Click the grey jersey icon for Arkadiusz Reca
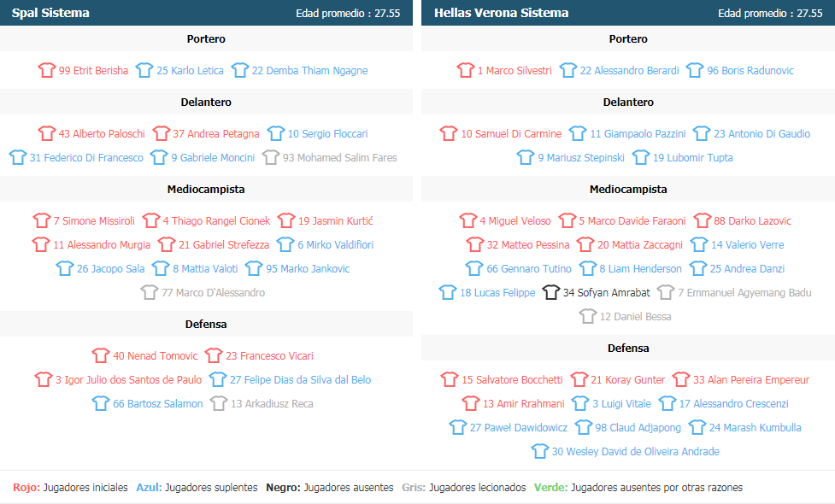This screenshot has width=835, height=504. tap(219, 403)
